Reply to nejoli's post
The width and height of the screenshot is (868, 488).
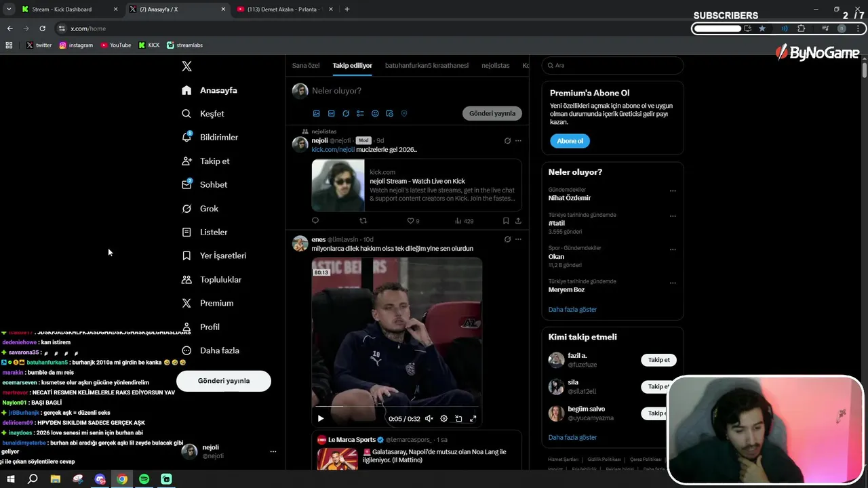315,221
